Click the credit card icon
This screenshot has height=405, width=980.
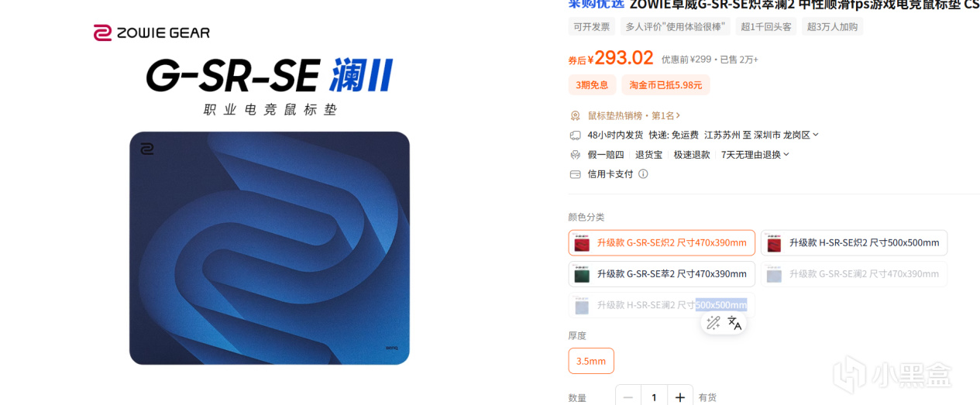click(x=575, y=174)
